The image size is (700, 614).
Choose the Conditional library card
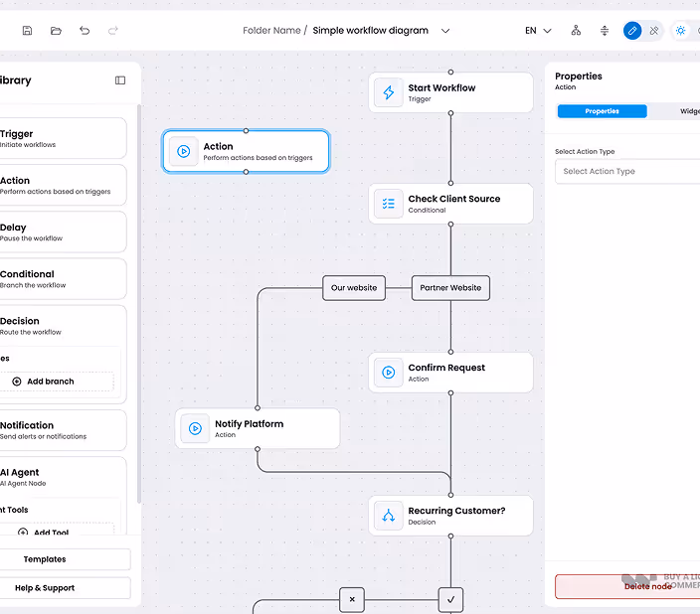[x=63, y=278]
